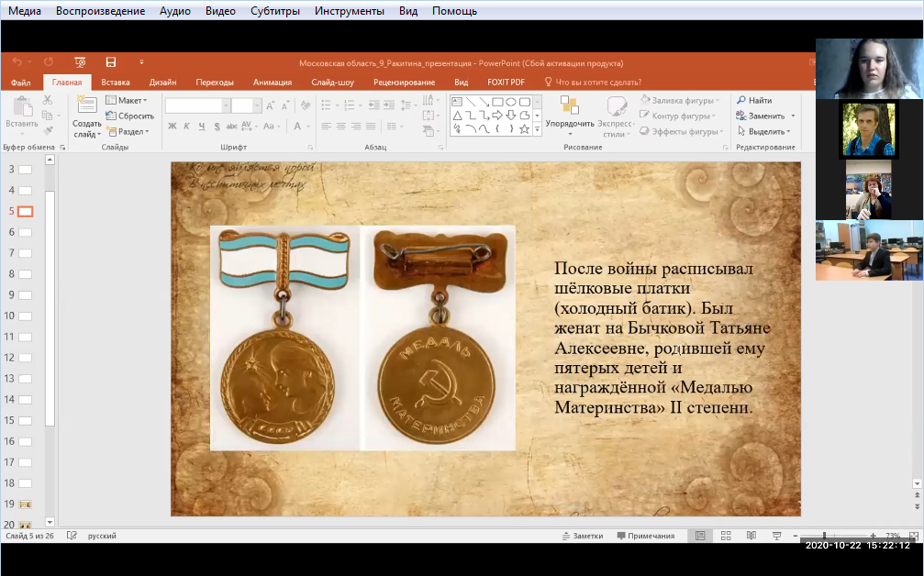Open line spacing options icon
The width and height of the screenshot is (924, 576).
tap(406, 105)
